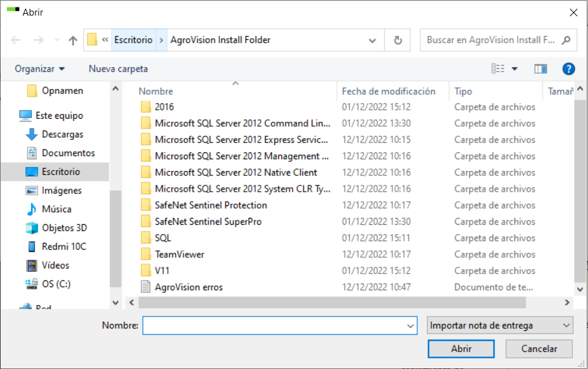
Task: Open the address bar history dropdown
Action: pos(372,40)
